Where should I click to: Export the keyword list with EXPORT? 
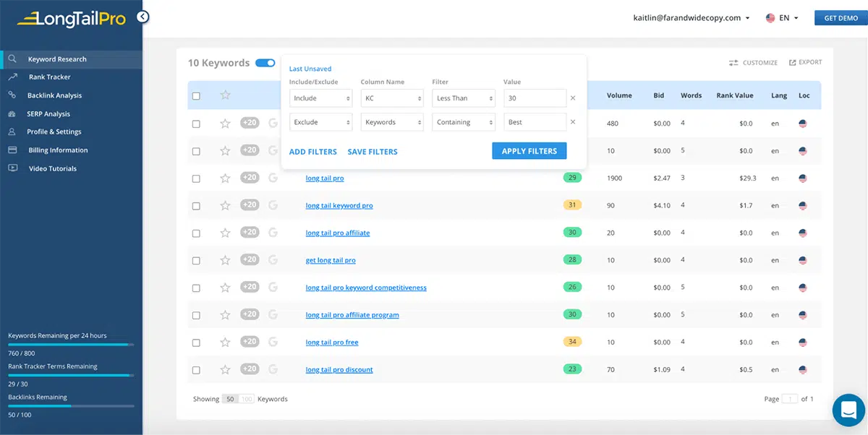[805, 63]
